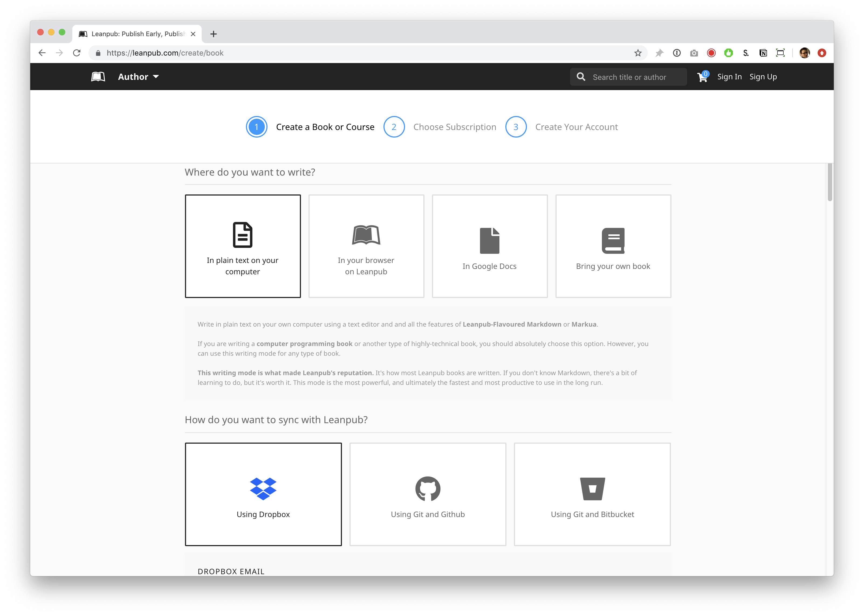Click the Leanpub book logo icon
Viewport: 864px width, 616px height.
[x=98, y=77]
